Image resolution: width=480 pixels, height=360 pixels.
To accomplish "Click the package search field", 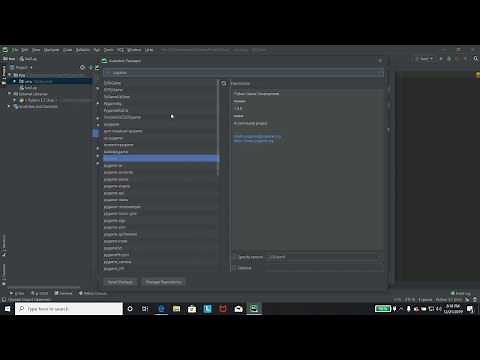I will pos(243,73).
